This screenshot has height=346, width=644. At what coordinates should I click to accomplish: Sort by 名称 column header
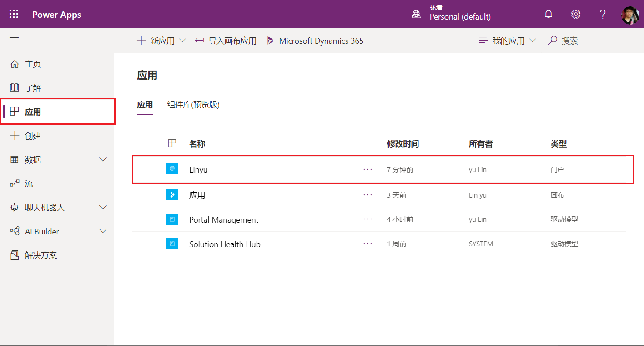197,144
